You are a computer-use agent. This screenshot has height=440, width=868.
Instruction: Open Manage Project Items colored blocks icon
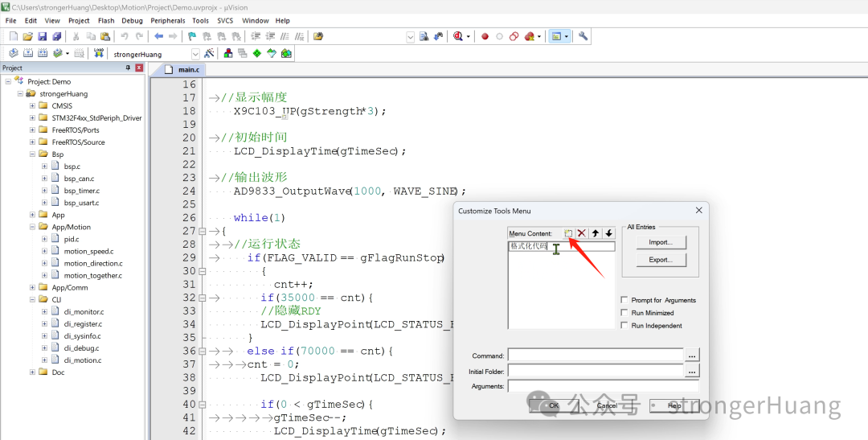pos(228,53)
